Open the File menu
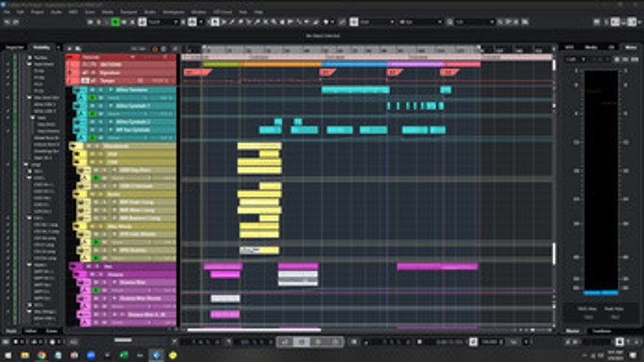 [x=7, y=13]
